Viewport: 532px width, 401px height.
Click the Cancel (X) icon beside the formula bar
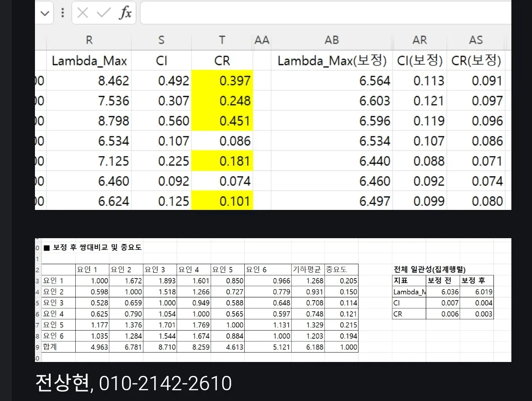[82, 13]
